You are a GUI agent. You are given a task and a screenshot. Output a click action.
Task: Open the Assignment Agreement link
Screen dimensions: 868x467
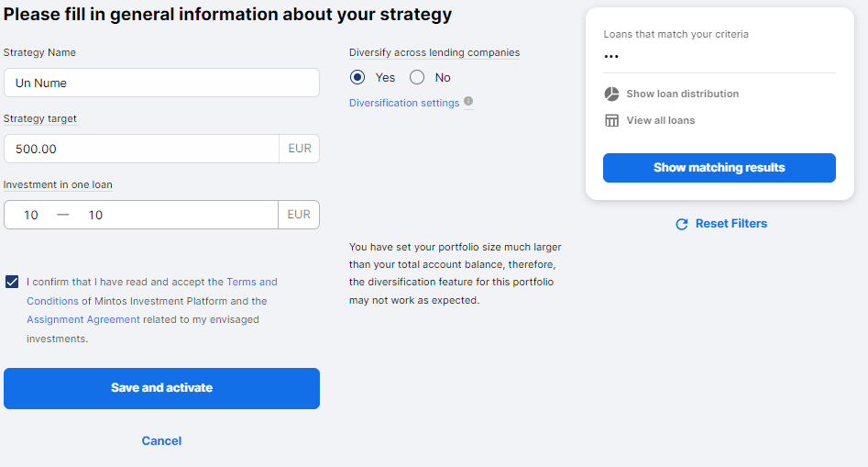(83, 319)
